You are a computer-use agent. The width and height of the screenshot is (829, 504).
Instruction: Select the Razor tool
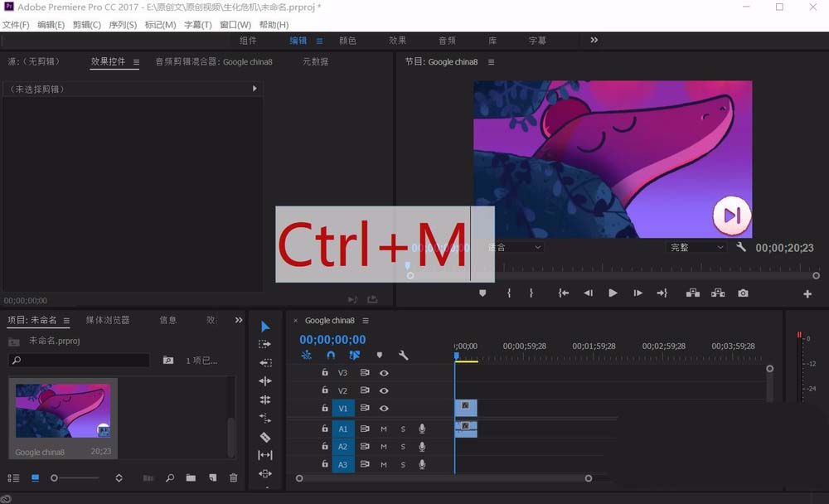pos(265,438)
